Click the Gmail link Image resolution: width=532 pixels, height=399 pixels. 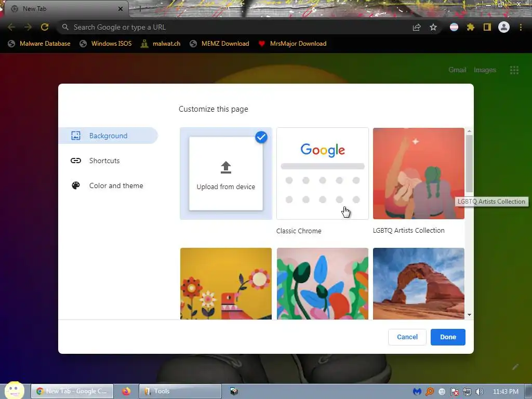coord(457,70)
